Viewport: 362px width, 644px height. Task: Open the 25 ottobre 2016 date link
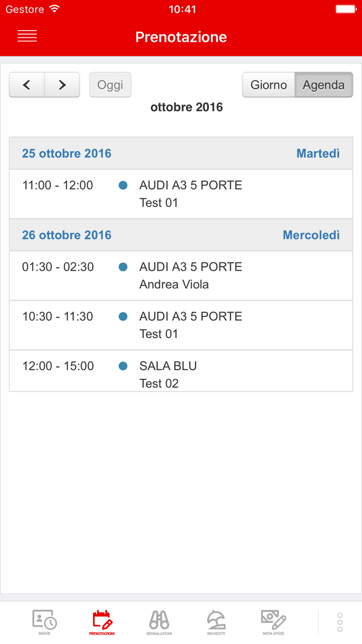point(67,154)
